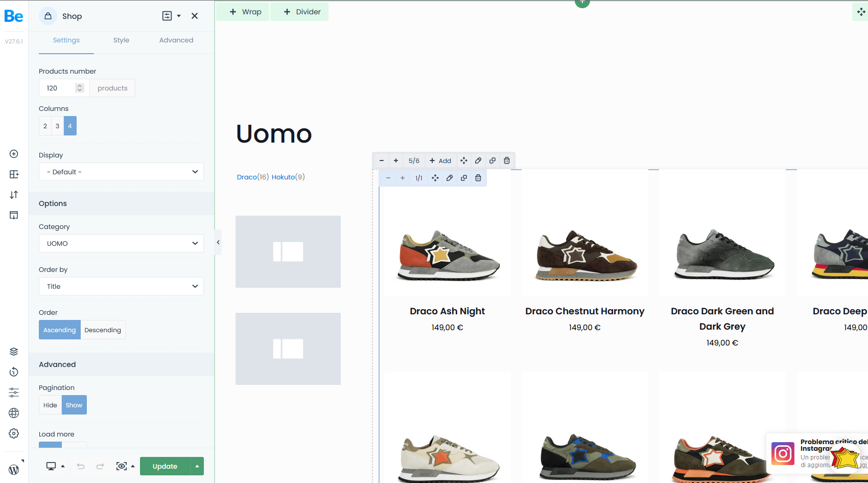Set Pagination to Hide

point(50,405)
